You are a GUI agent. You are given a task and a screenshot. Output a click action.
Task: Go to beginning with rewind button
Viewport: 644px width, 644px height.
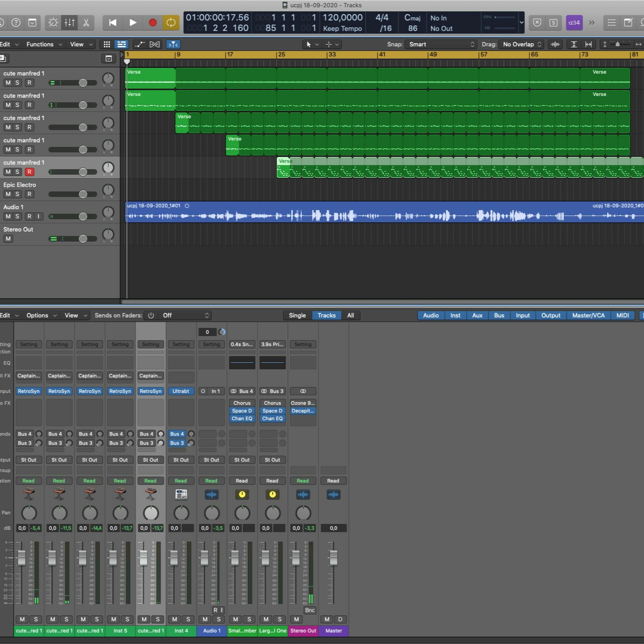point(113,23)
